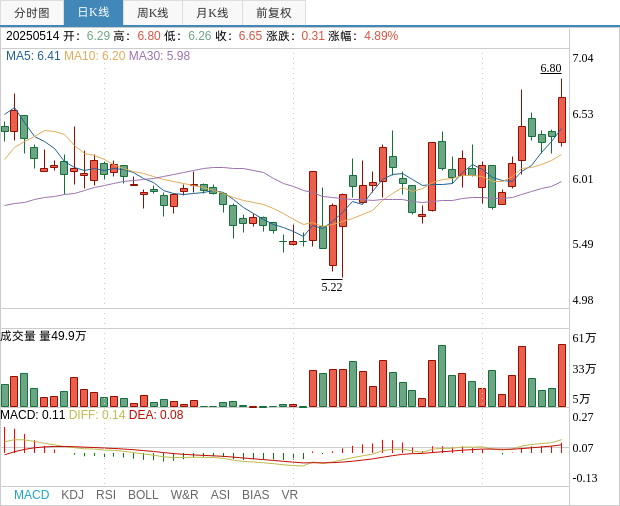The width and height of the screenshot is (620, 506).
Task: Open the ASI indicator
Action: [220, 495]
